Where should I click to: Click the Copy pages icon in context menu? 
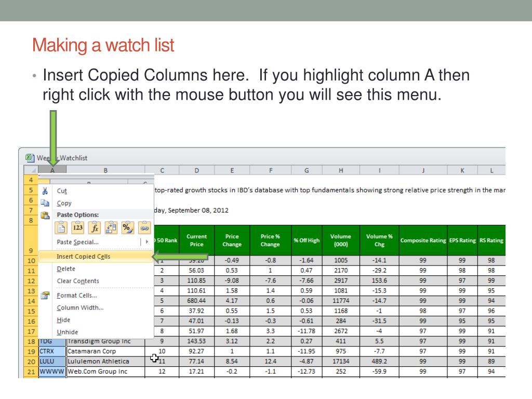pos(45,203)
